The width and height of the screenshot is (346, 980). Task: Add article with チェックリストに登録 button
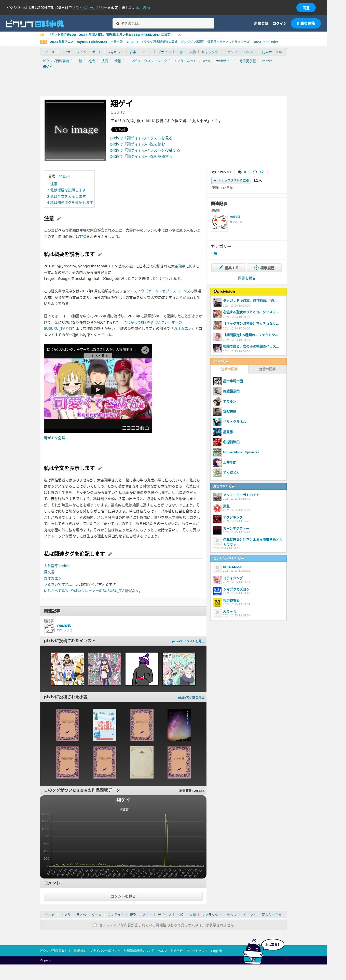tap(231, 180)
